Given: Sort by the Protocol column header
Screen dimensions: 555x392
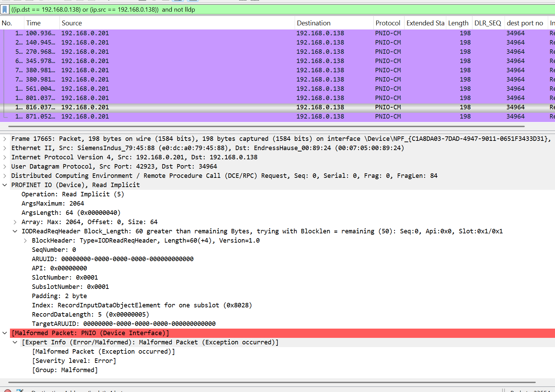Looking at the screenshot, I should (389, 23).
